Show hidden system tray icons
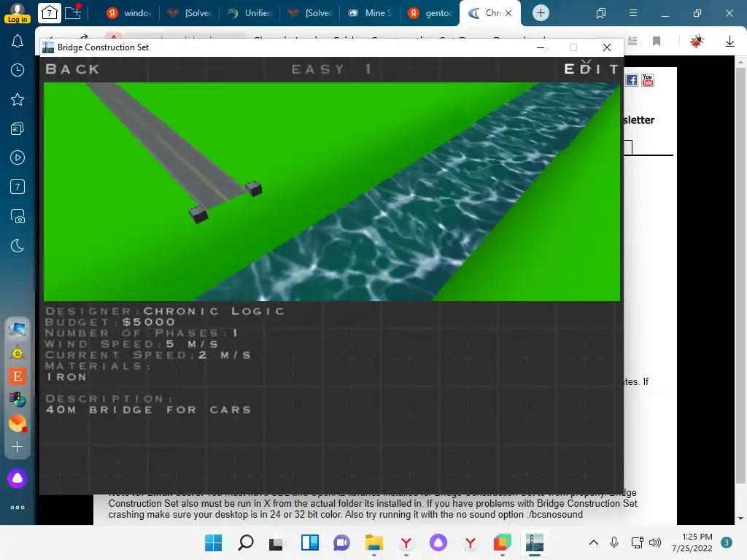Screen dimensions: 747x560 [x=594, y=542]
